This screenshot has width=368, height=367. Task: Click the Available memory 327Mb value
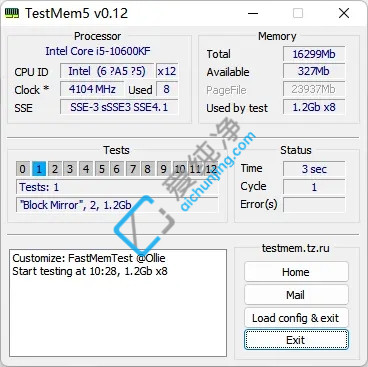coord(314,71)
